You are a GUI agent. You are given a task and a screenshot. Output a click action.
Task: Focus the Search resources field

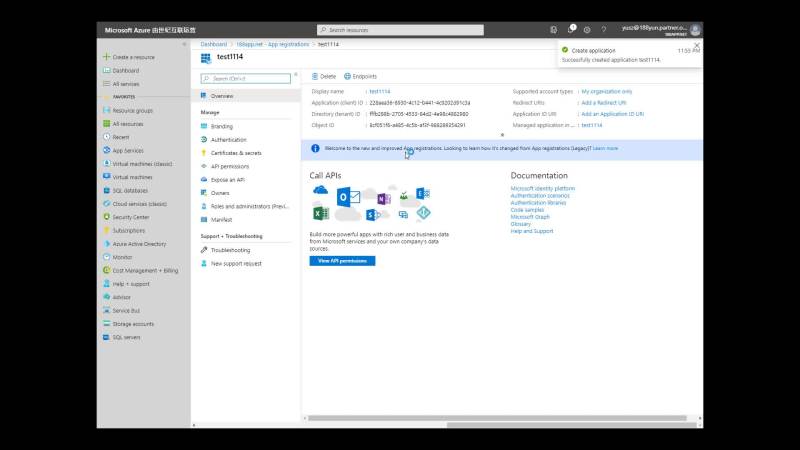click(400, 30)
